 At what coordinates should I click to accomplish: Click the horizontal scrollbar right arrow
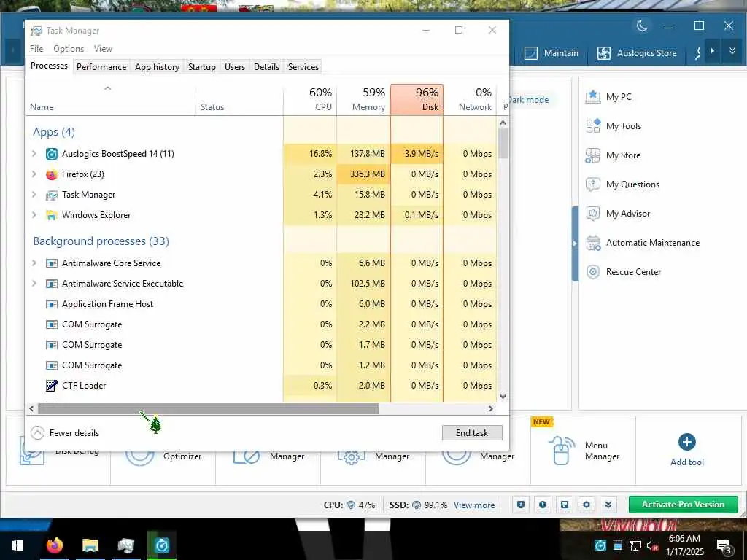491,408
